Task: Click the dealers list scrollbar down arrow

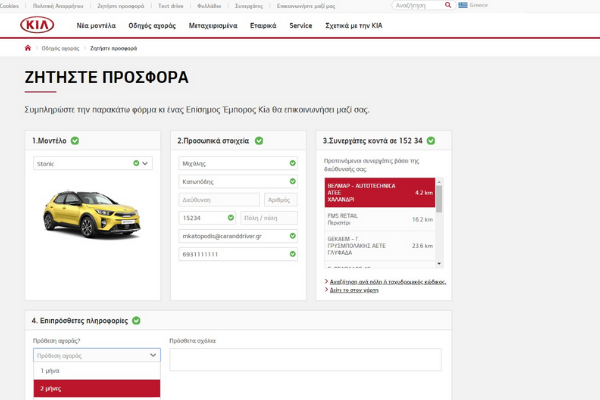Action: click(x=439, y=263)
